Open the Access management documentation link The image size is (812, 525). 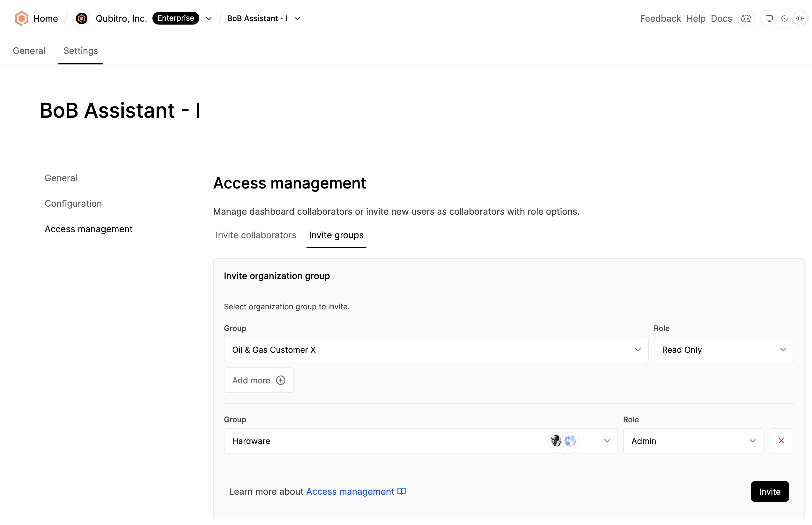[350, 491]
